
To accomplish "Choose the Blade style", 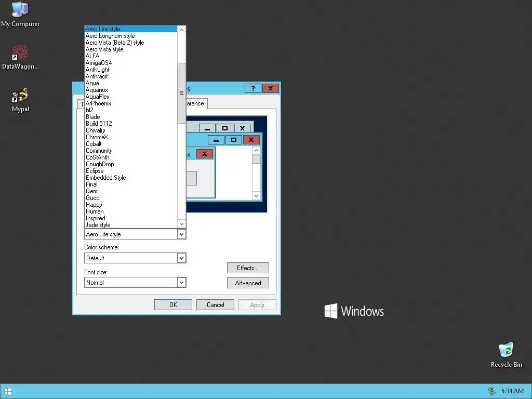I will coord(130,117).
